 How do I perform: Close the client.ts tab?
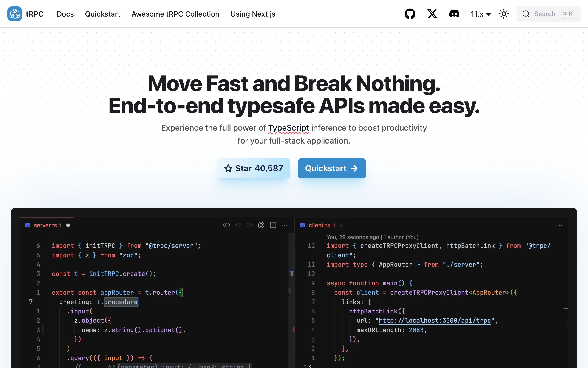tap(341, 225)
